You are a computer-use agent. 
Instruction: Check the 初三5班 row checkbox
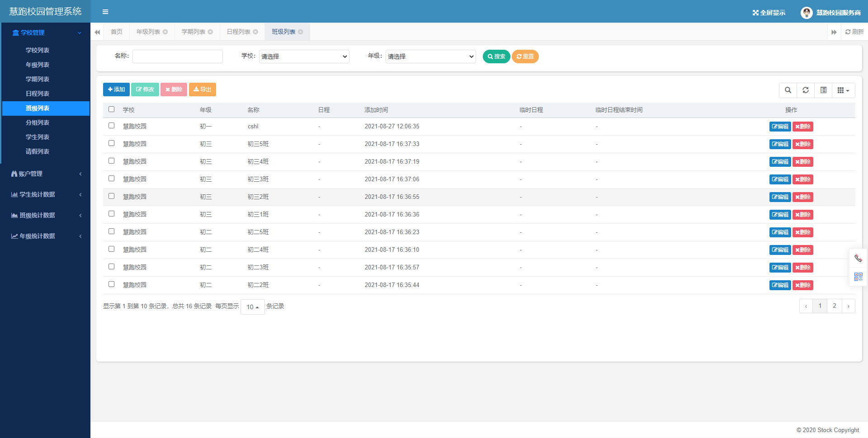[x=112, y=143]
